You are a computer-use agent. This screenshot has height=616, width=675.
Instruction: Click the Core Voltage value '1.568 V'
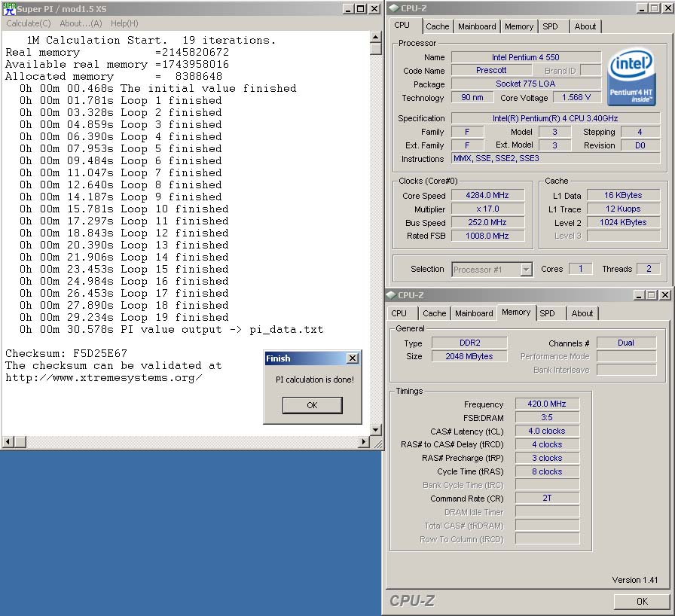click(x=576, y=97)
